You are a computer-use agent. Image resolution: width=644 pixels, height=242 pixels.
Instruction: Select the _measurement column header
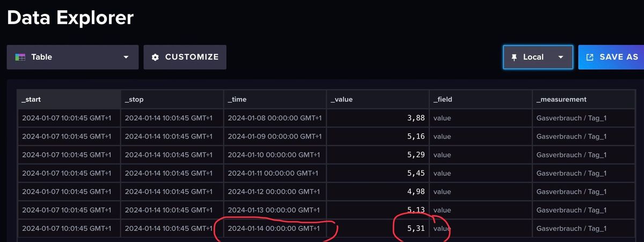point(561,99)
